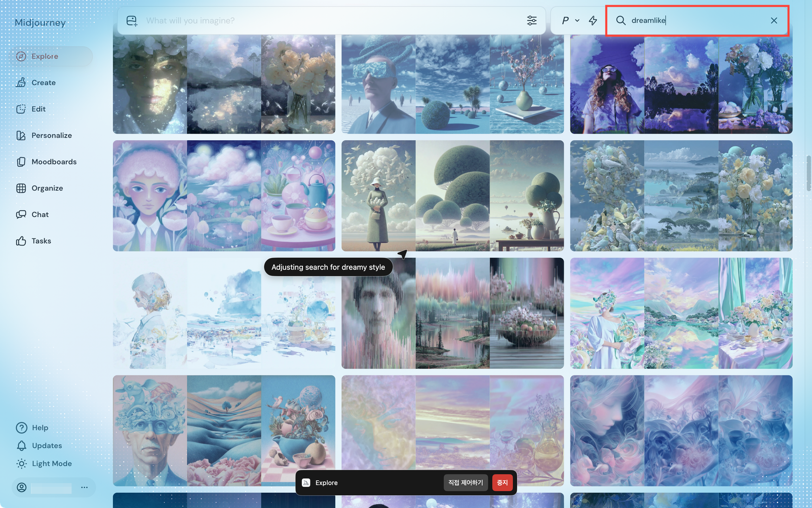
Task: Switch to Light Mode
Action: tap(51, 463)
